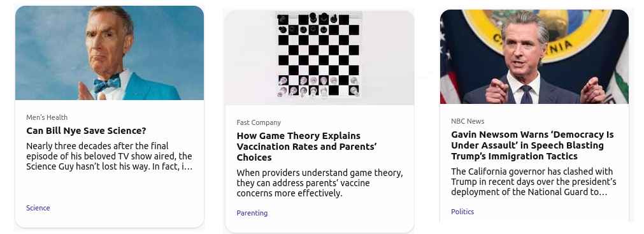644x234 pixels.
Task: Click the blue bow tie in the first photo
Action: click(x=107, y=83)
